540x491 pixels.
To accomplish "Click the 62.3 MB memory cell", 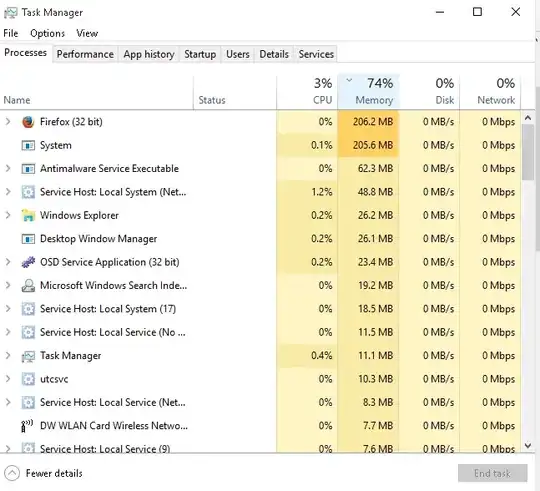I will point(368,169).
